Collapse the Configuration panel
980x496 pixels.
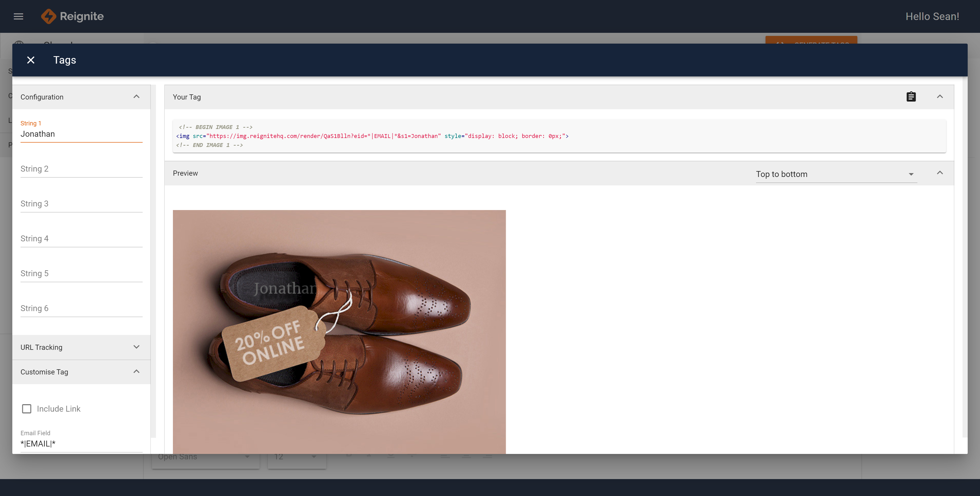coord(136,97)
